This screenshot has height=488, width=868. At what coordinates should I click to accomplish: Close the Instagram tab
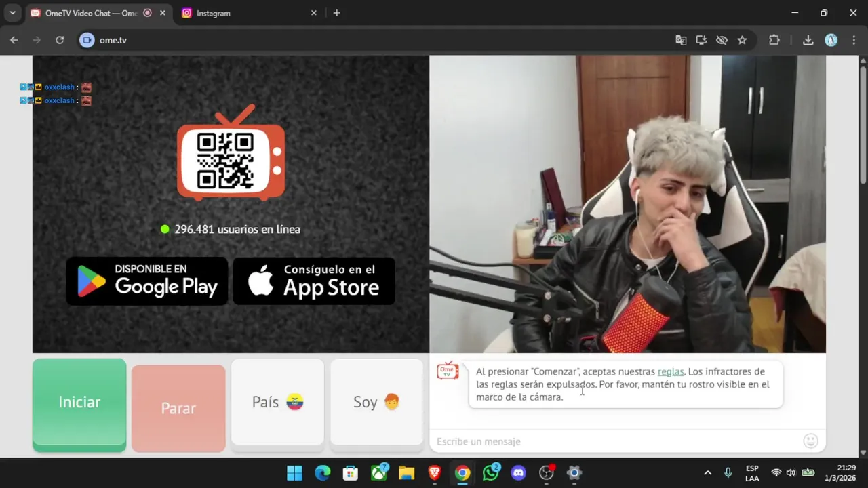313,13
